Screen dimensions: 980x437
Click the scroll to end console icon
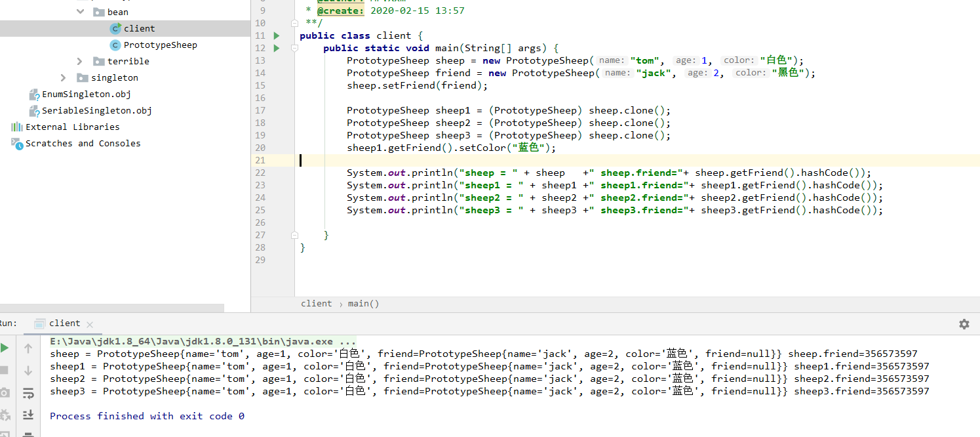click(x=28, y=415)
